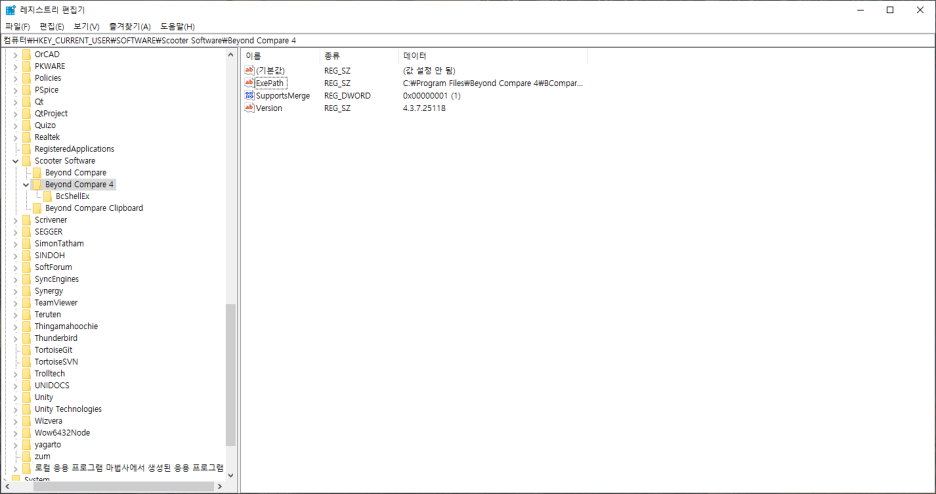Open the 보기(V) menu
The height and width of the screenshot is (494, 936).
pos(86,27)
